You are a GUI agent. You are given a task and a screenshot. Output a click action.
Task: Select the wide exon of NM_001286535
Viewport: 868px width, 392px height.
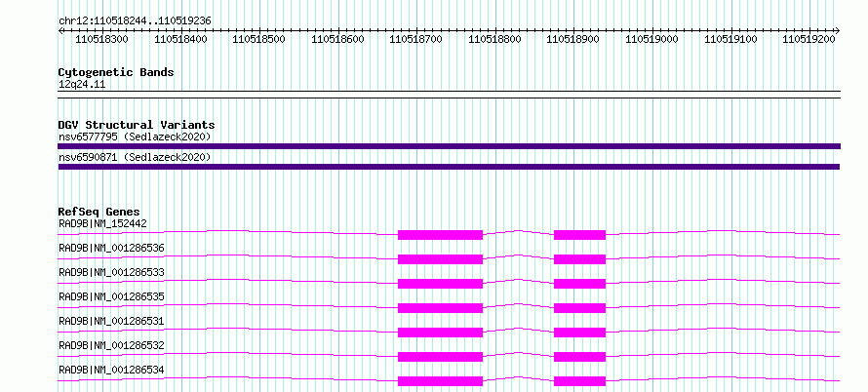click(x=440, y=308)
